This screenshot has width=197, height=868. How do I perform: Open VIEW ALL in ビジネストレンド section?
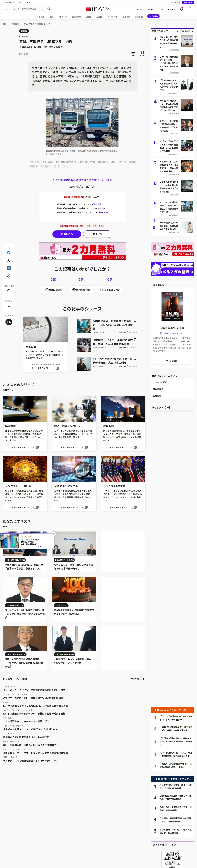tap(138, 679)
